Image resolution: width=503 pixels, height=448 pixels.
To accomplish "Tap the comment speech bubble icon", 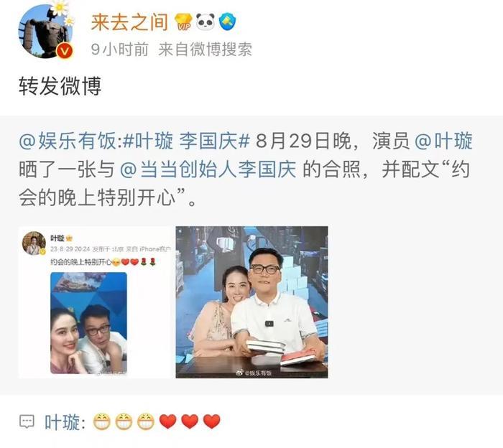I will [27, 421].
